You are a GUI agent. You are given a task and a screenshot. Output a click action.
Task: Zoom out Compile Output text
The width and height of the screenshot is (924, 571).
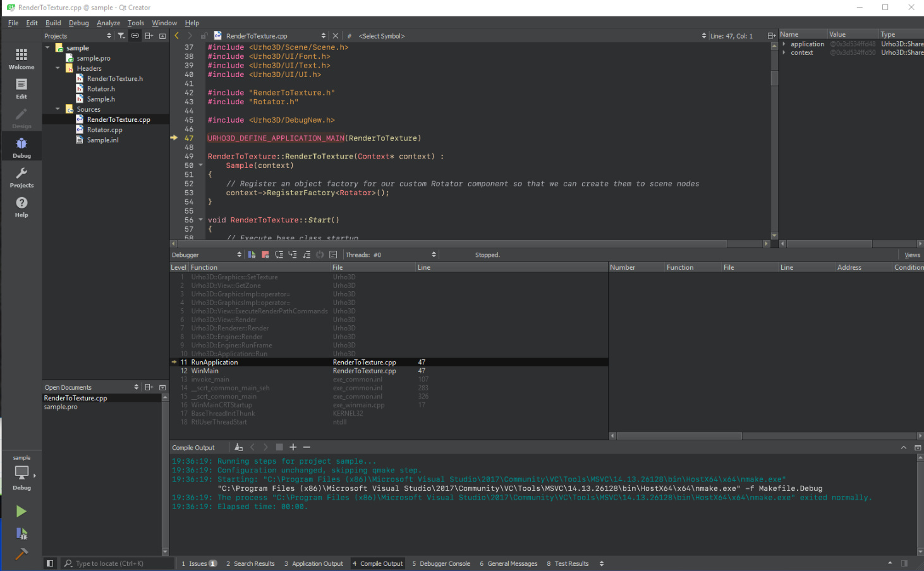[x=307, y=447]
